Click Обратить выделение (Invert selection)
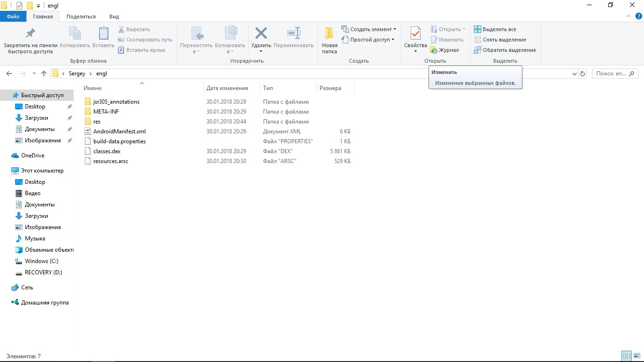The width and height of the screenshot is (644, 362). [x=505, y=50]
